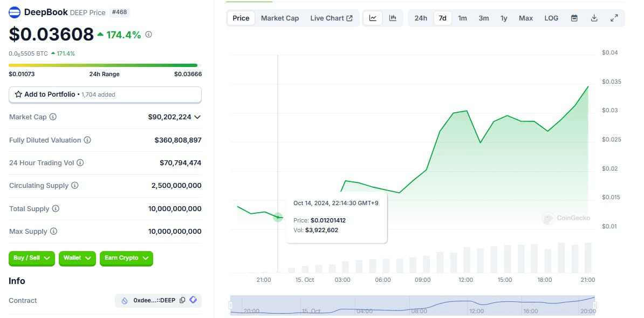This screenshot has width=644, height=318.
Task: Click the Info section heading
Action: tap(17, 281)
